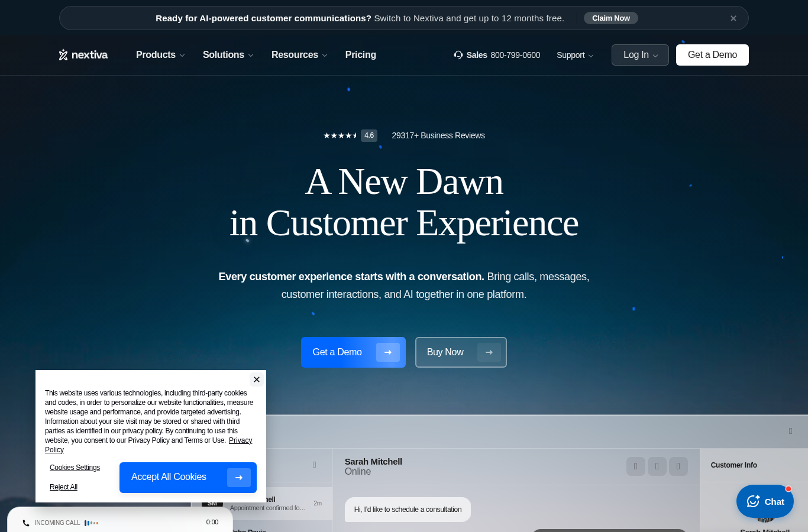Screen dimensions: 808x532
Task: Close the cookie consent popup
Action: tap(257, 379)
